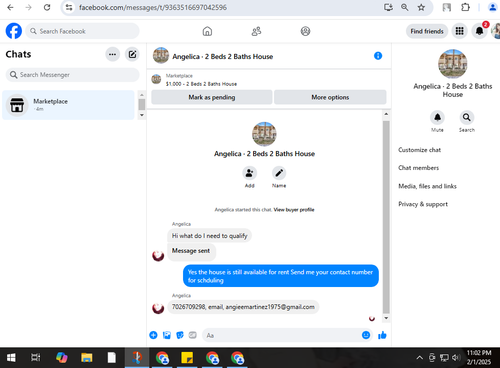Viewport: 500px width, 368px height.
Task: Open more actions plus icon in composer
Action: (x=153, y=335)
